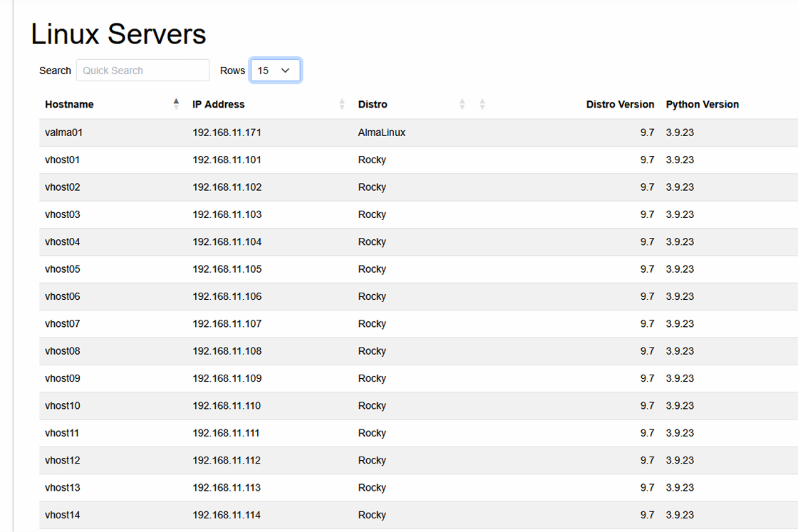Click IP address 192.168.11.112

227,460
